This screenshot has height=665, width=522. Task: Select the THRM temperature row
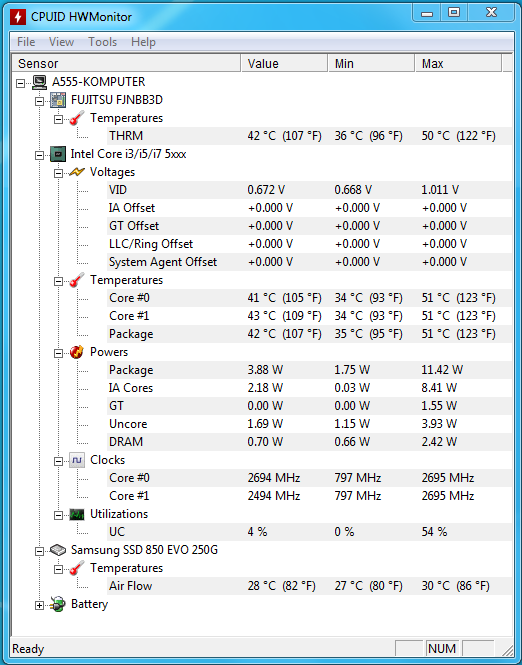point(262,136)
